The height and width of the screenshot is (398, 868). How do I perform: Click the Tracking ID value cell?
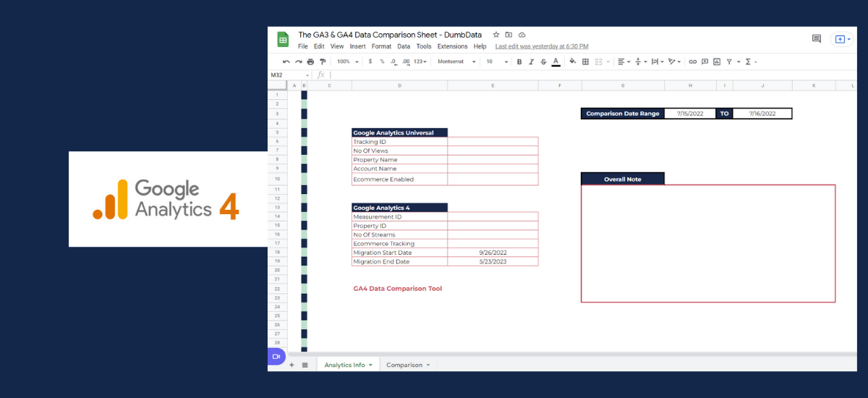coord(493,142)
